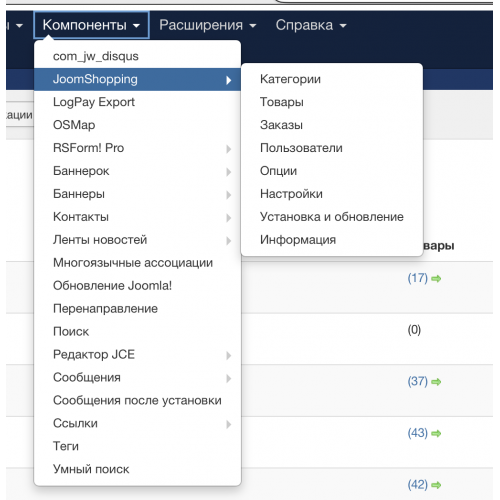Image resolution: width=500 pixels, height=500 pixels.
Task: Click the Компоненты dropdown caret
Action: click(x=136, y=26)
